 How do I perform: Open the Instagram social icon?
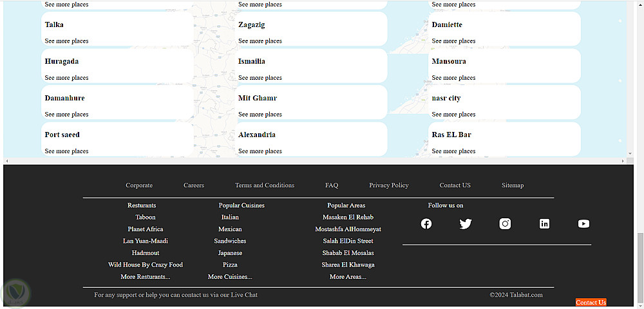505,224
